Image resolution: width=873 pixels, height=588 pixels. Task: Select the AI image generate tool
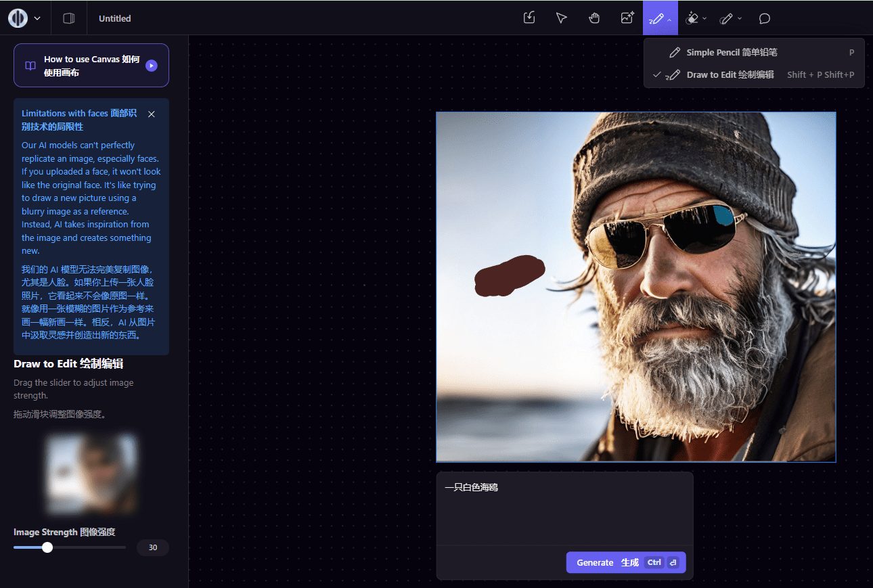pos(627,18)
